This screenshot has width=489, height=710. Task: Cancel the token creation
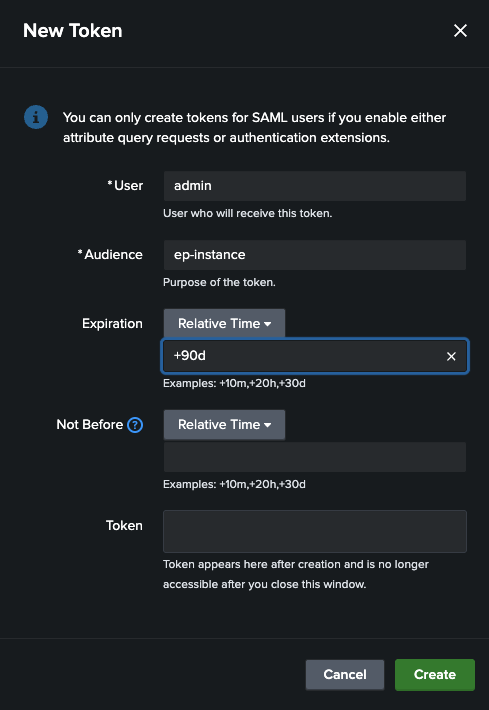[345, 674]
